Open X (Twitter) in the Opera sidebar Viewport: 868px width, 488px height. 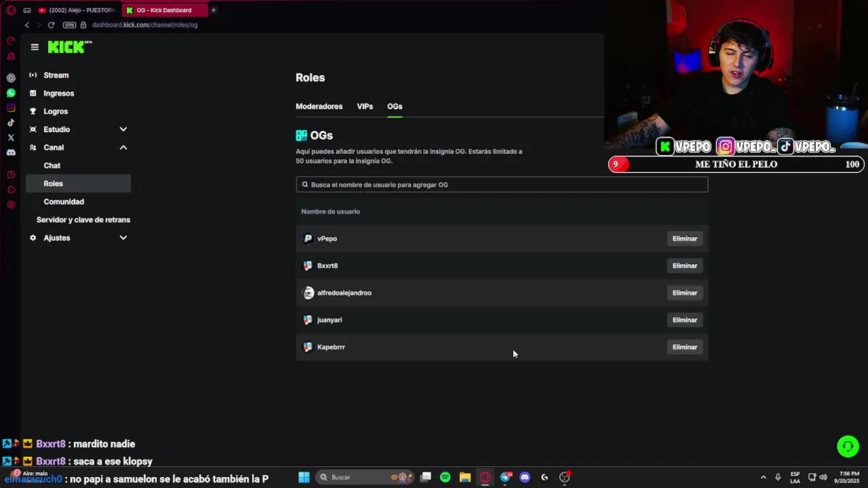click(11, 138)
